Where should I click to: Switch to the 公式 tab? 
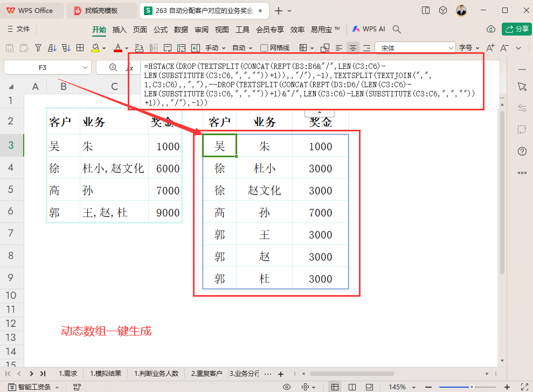[161, 30]
